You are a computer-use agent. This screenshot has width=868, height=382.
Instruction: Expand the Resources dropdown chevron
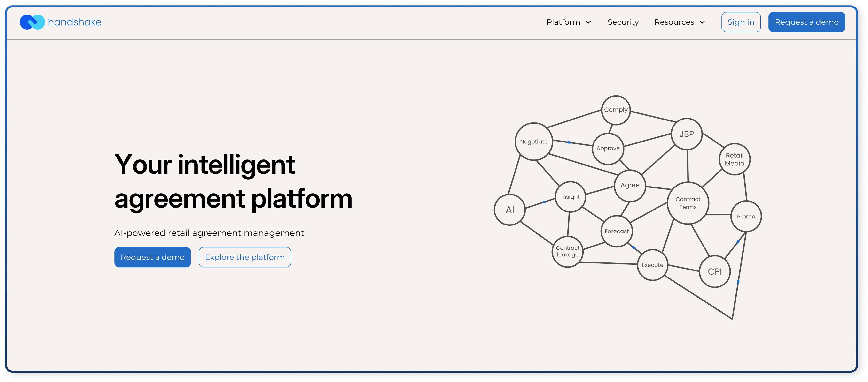coord(702,22)
